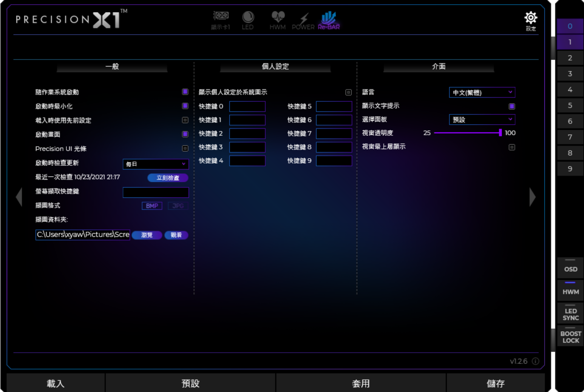Click the version info icon beside v1.2.6
This screenshot has height=392, width=584.
point(535,361)
